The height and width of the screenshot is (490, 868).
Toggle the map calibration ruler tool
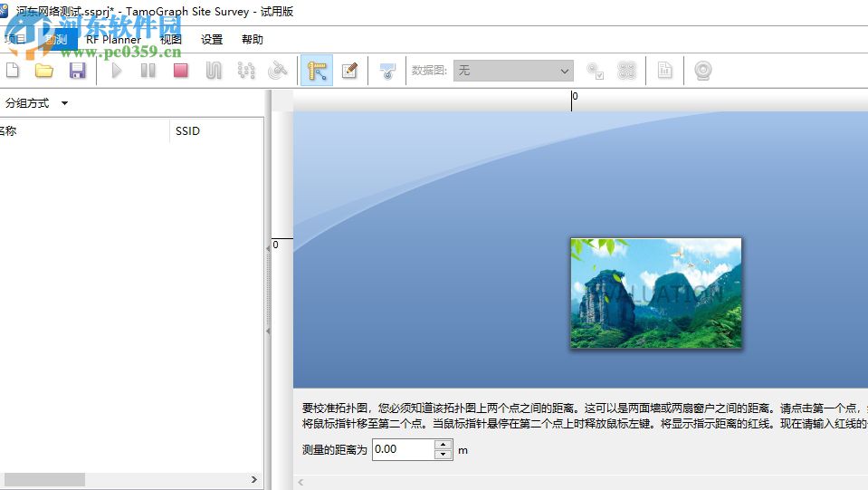[317, 71]
